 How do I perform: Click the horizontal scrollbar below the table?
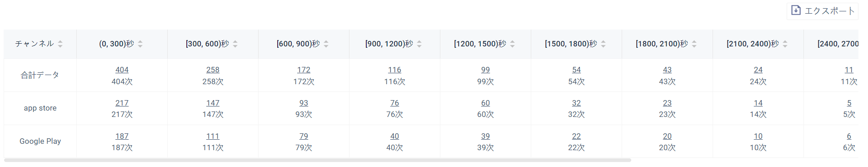tap(318, 160)
